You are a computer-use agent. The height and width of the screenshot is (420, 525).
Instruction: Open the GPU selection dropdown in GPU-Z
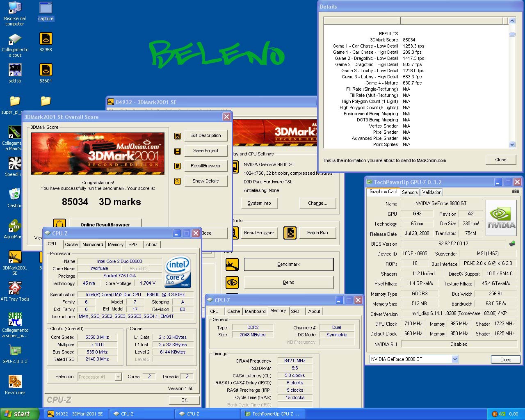click(455, 359)
